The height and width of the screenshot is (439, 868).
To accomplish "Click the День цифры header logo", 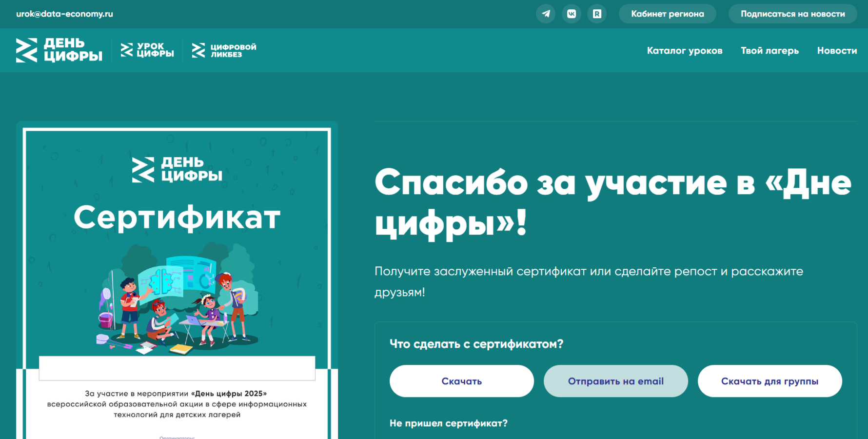I will tap(59, 50).
